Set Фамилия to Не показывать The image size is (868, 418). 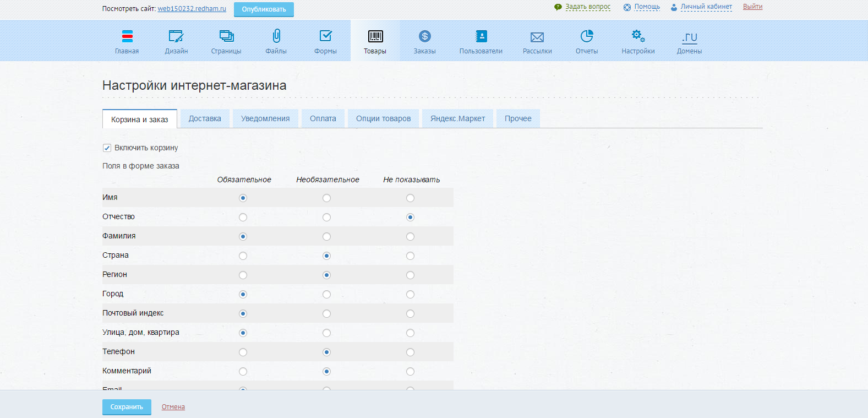coord(410,236)
